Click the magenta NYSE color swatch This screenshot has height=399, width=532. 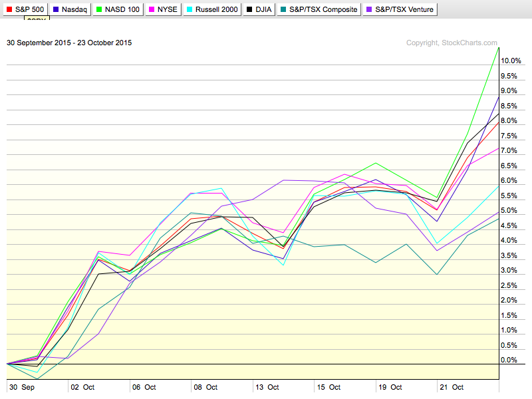[x=152, y=9]
